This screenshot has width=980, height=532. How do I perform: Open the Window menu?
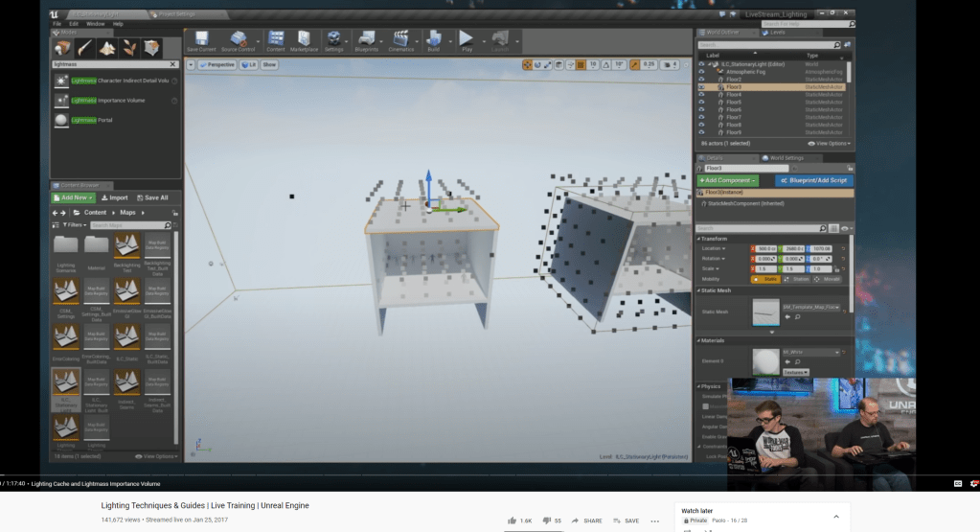point(96,23)
